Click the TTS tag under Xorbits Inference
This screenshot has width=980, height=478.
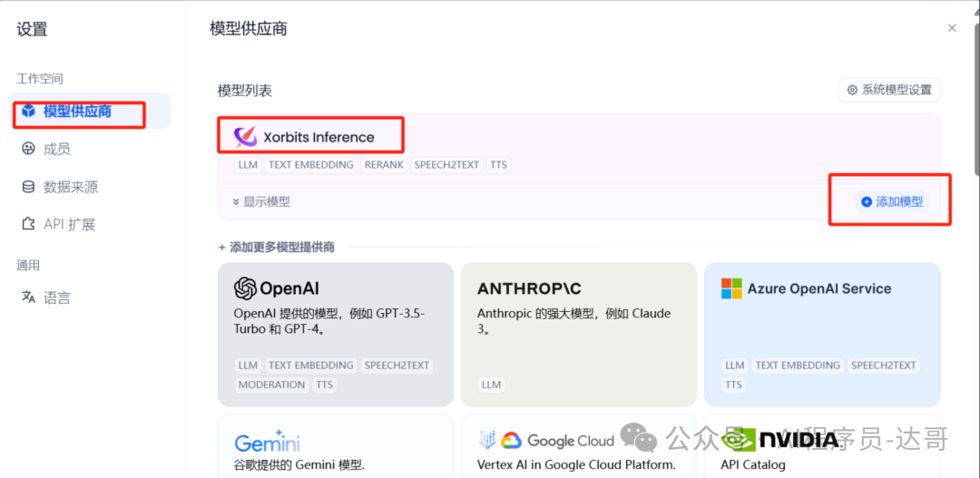(499, 165)
